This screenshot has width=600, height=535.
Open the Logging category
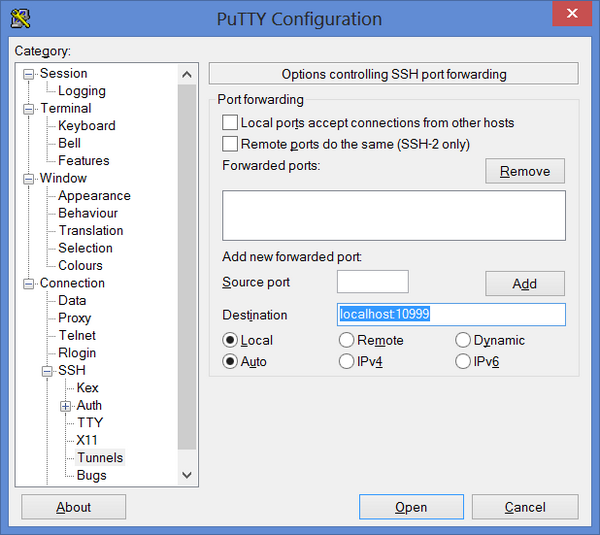(81, 91)
